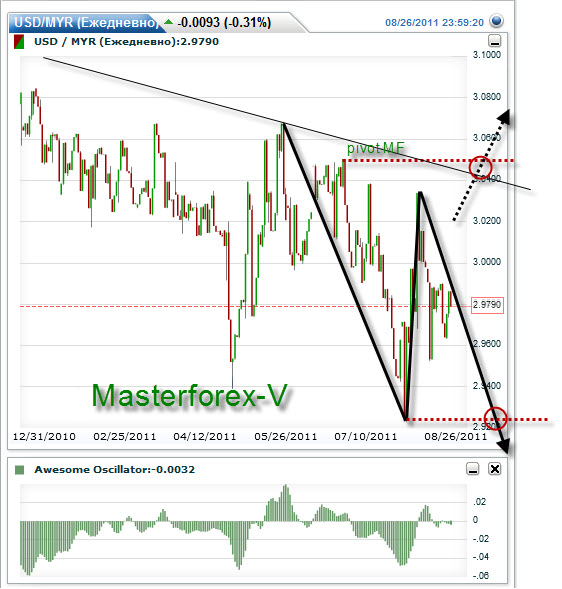
Task: Click the .02 oscillator scale label
Action: 479,501
